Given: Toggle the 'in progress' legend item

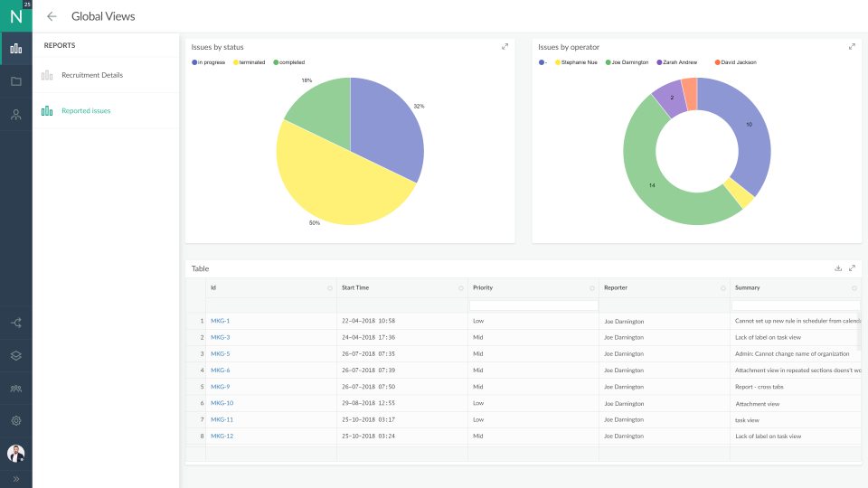Looking at the screenshot, I should (211, 62).
